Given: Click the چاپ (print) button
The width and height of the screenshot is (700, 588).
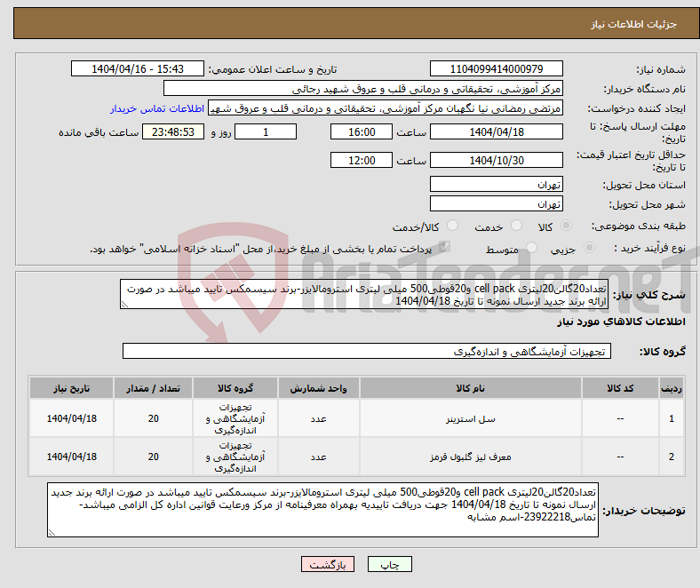Looking at the screenshot, I should [x=389, y=564].
